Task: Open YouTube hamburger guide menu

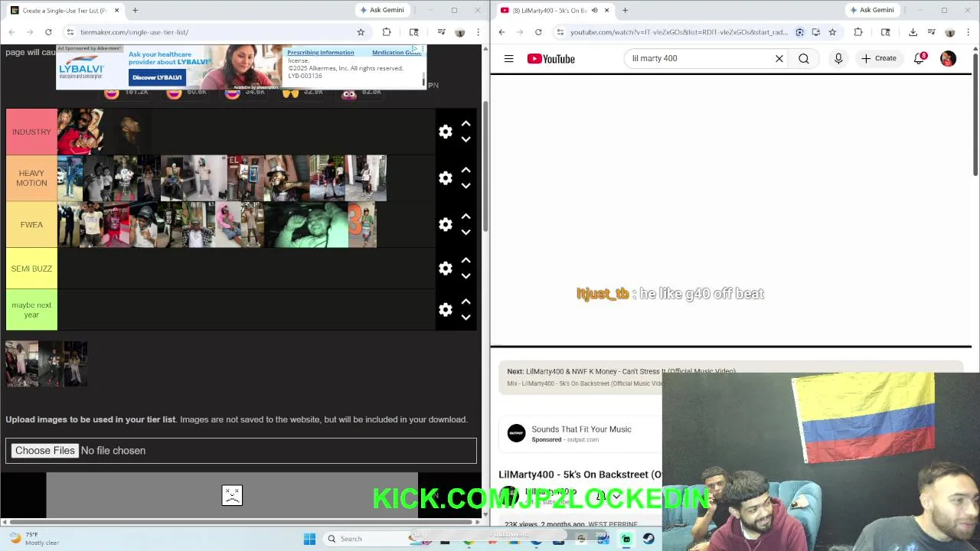Action: 508,59
